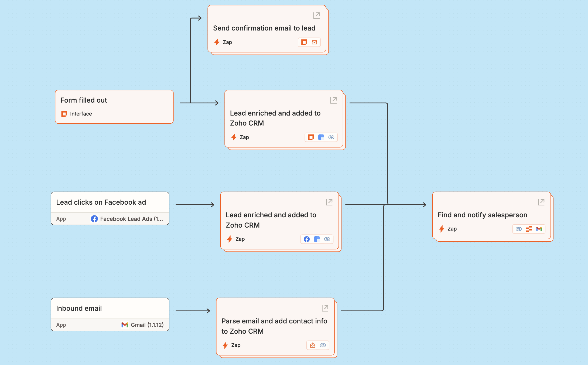Click the chain-link app icon in the salesperson Zap

(x=519, y=229)
